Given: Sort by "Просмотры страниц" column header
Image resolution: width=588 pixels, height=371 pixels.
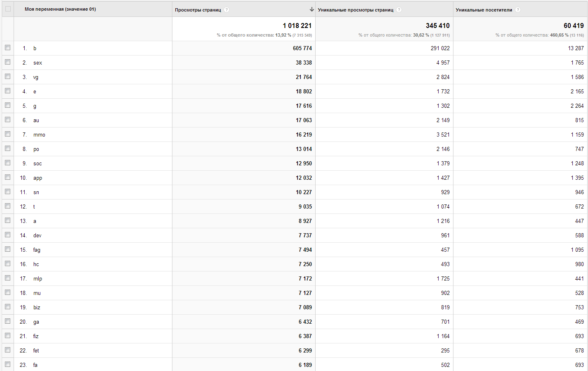Looking at the screenshot, I should coord(198,10).
